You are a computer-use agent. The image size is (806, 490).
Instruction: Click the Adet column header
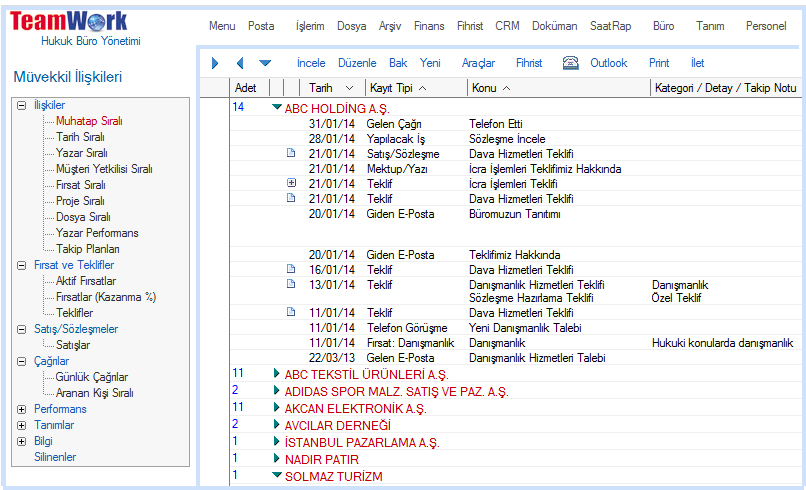click(x=246, y=88)
